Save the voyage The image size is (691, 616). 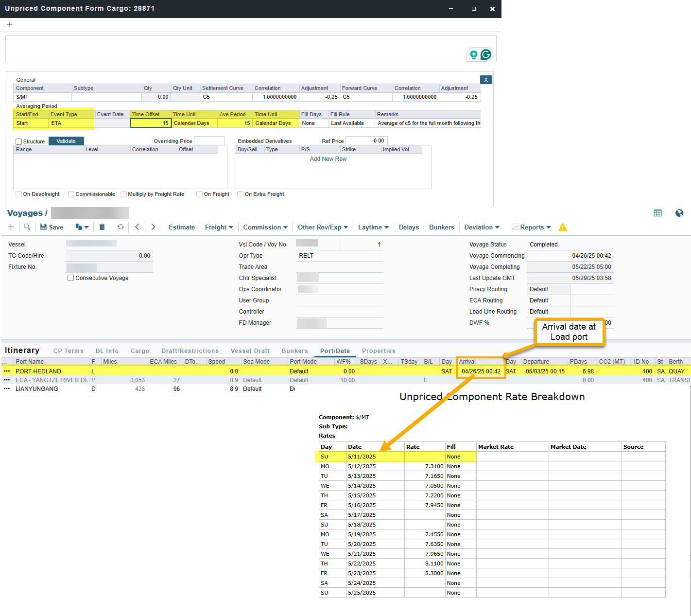coord(52,227)
